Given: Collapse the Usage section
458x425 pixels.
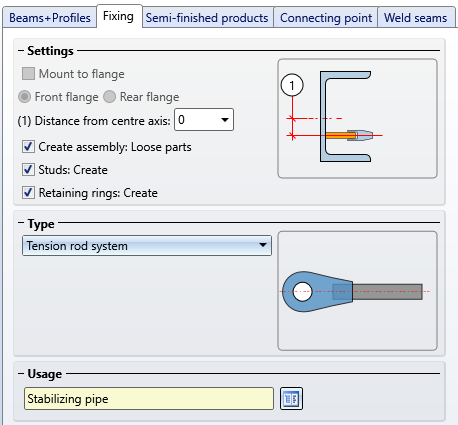Looking at the screenshot, I should (x=21, y=374).
